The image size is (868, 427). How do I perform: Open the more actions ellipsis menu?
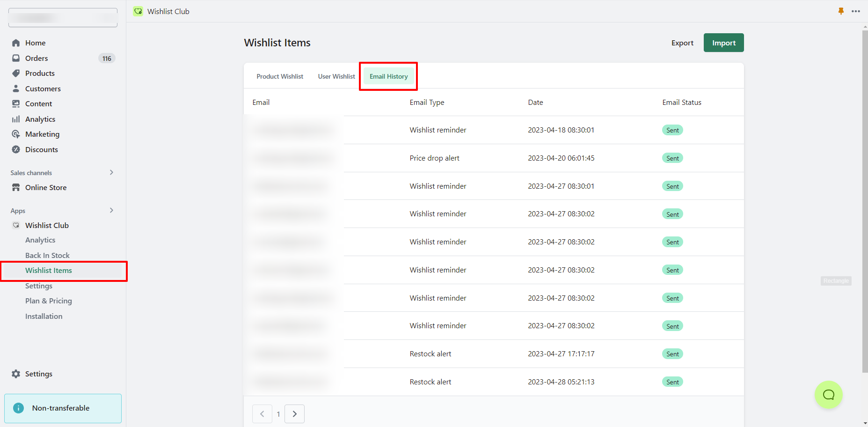click(x=856, y=11)
